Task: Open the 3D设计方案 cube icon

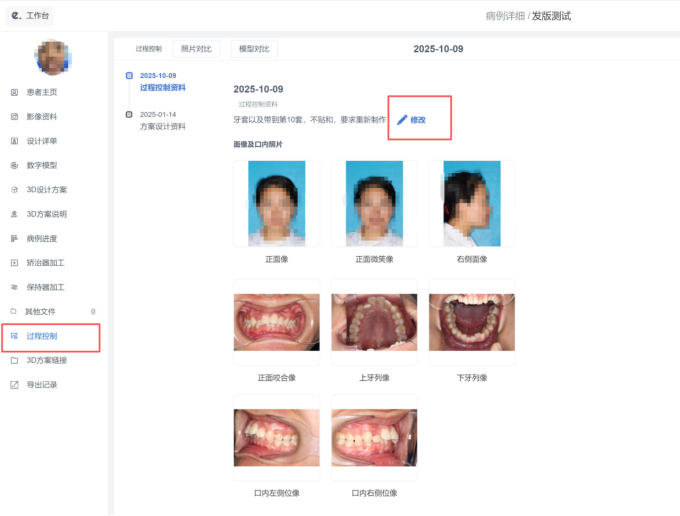Action: pos(14,189)
